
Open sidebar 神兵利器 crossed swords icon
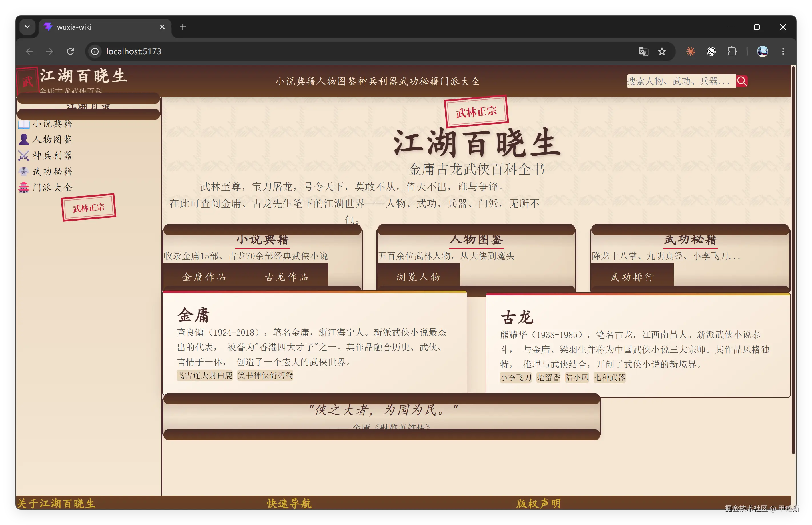[x=24, y=155]
